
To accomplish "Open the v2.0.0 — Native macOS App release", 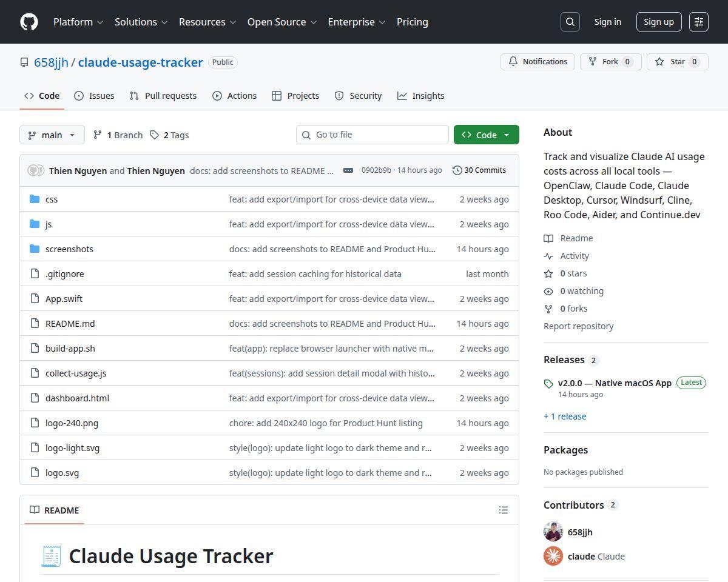I will click(615, 383).
